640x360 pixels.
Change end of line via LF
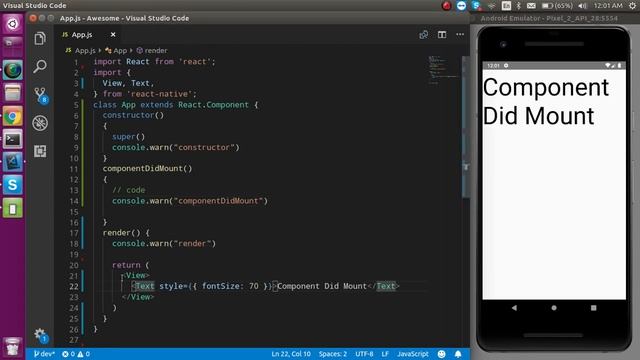pos(384,354)
